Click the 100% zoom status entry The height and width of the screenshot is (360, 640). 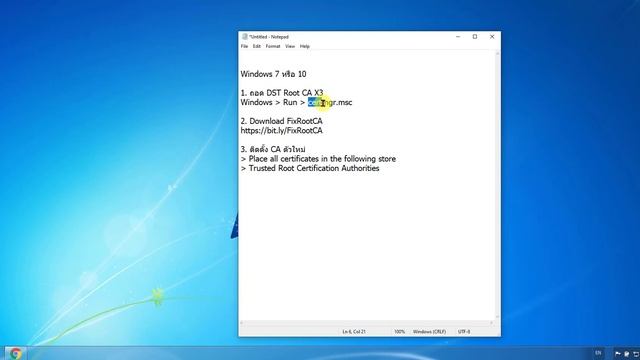[x=399, y=332]
